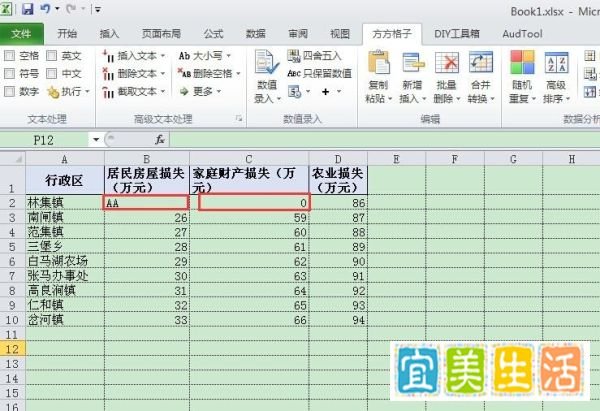Select row header 5

click(12, 247)
